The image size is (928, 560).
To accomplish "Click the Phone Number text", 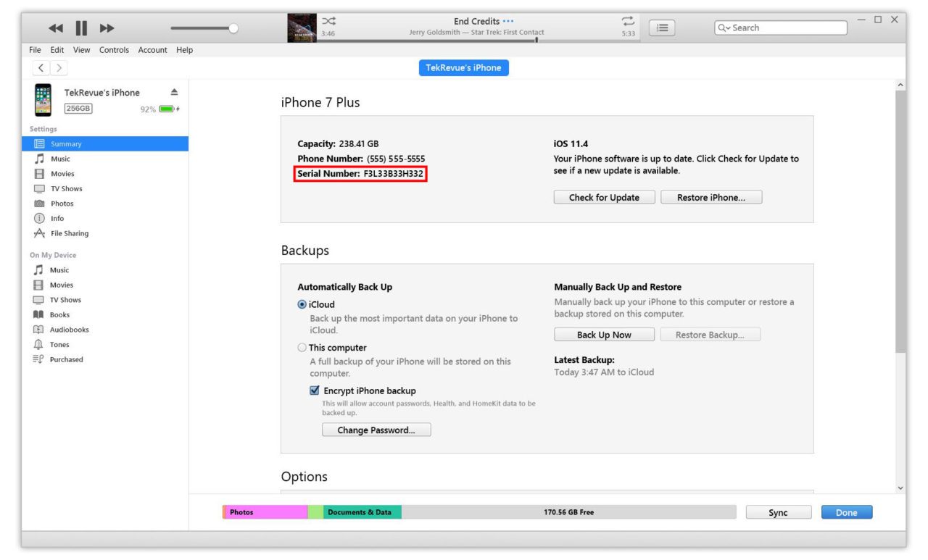I will [361, 159].
